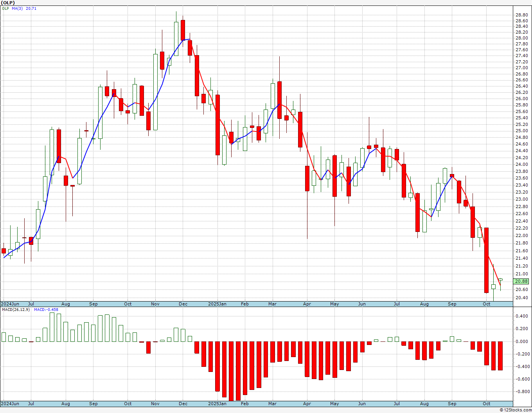Click the highlighted 20.88 current price tag
532x413 pixels.
point(521,281)
